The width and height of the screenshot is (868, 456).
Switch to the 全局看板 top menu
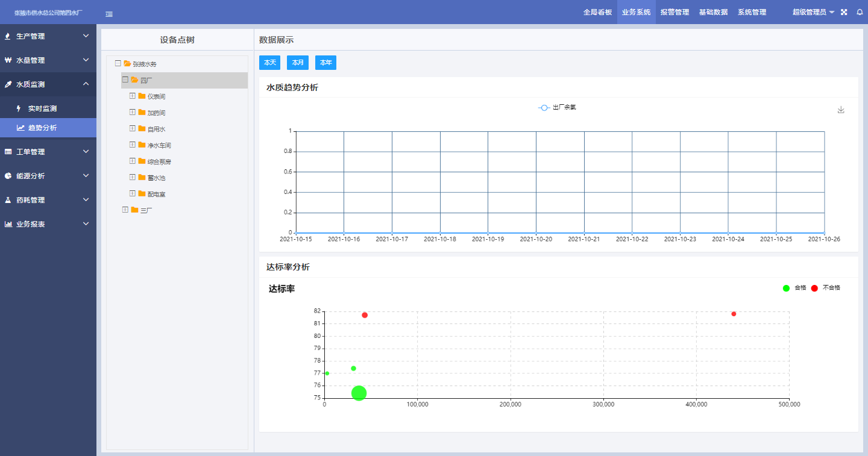point(597,12)
